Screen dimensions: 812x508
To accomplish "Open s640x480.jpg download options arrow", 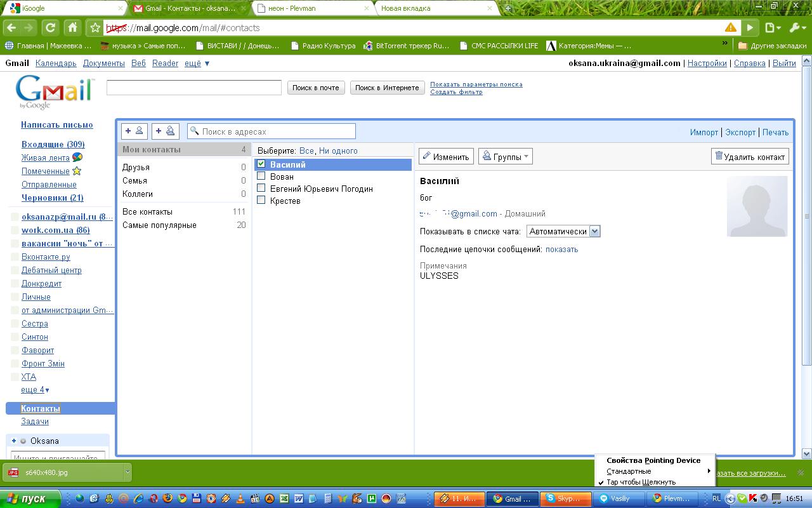I will tap(128, 472).
